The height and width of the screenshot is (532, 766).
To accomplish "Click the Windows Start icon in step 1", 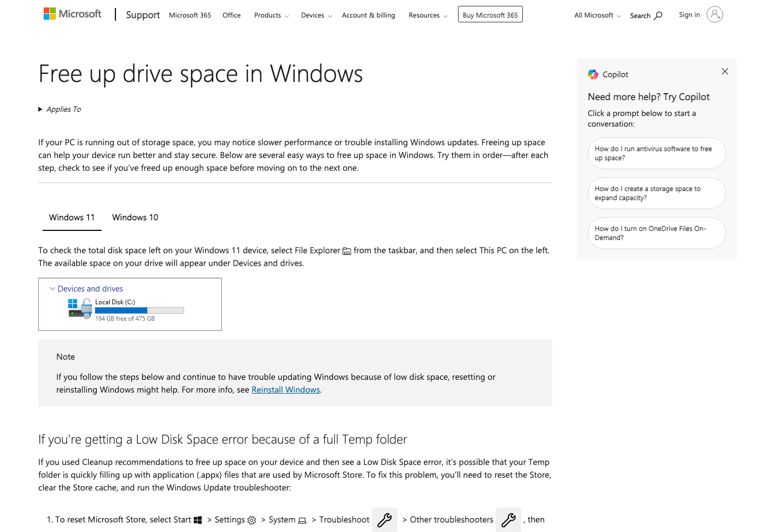I will pyautogui.click(x=198, y=520).
